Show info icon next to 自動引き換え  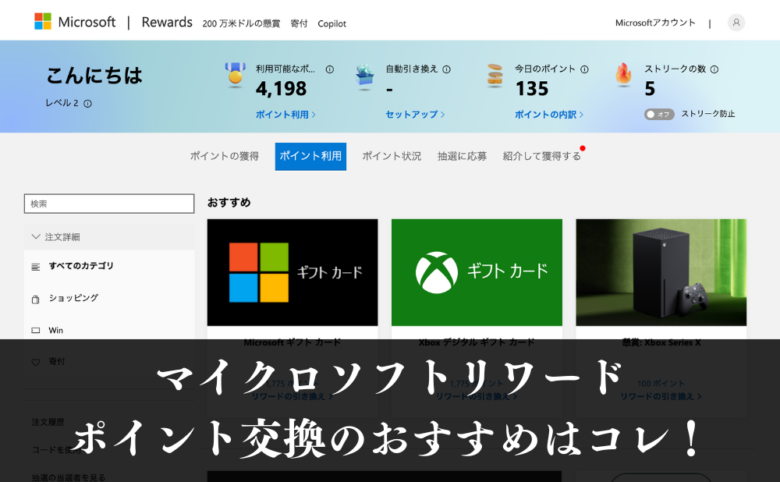(x=446, y=70)
